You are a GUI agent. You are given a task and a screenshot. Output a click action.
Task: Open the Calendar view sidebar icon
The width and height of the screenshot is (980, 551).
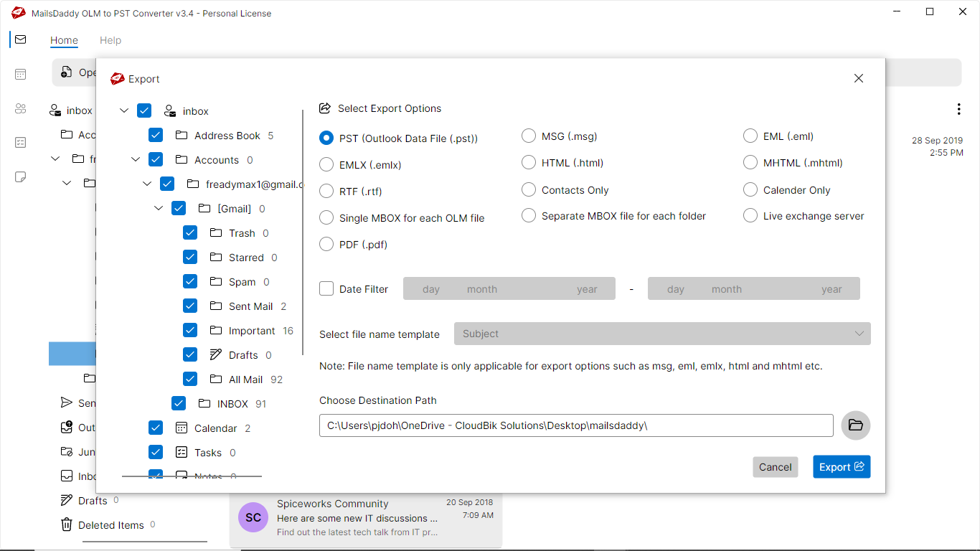(x=20, y=74)
